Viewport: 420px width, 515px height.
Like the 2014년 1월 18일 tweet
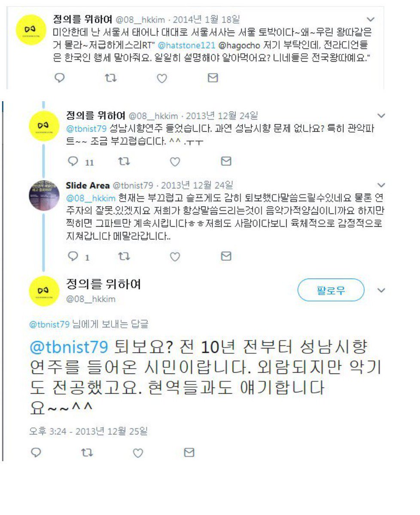pyautogui.click(x=161, y=78)
